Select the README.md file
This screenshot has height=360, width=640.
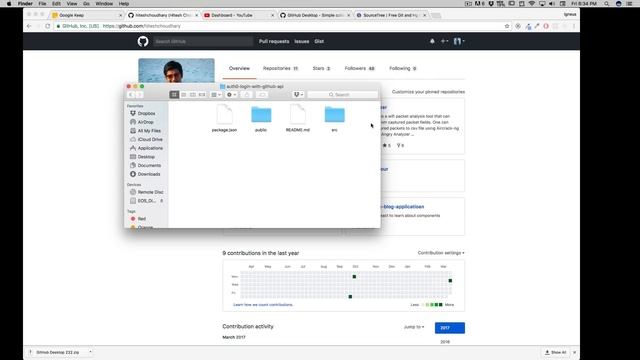click(298, 118)
